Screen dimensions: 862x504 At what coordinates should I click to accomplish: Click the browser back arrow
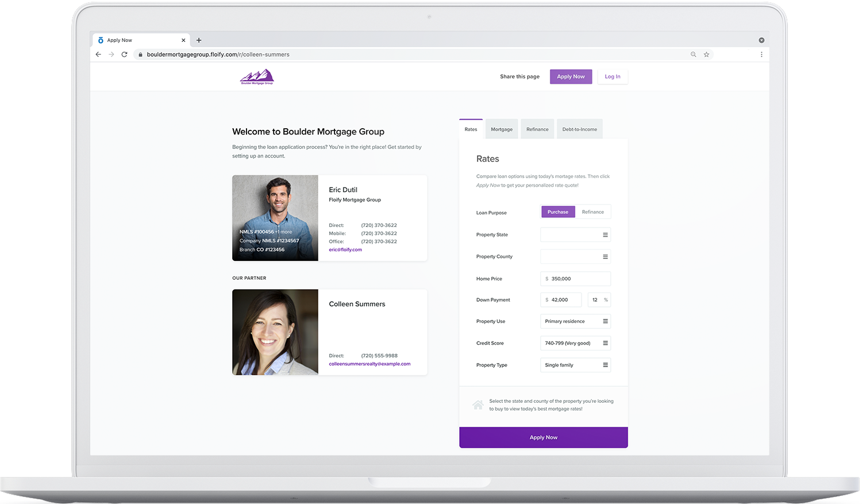click(x=98, y=54)
